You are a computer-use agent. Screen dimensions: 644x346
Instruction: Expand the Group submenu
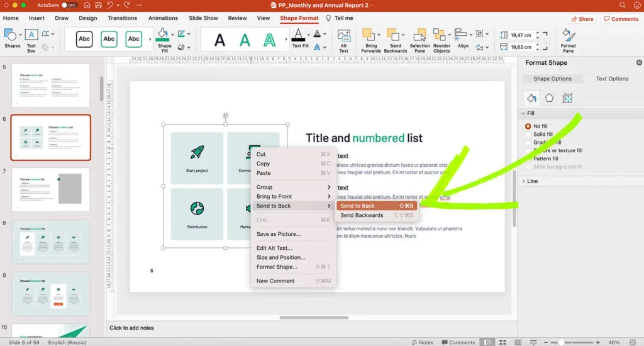pos(293,187)
